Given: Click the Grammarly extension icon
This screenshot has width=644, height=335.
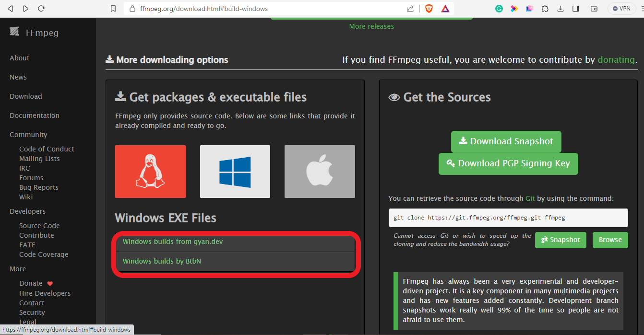Looking at the screenshot, I should (499, 9).
